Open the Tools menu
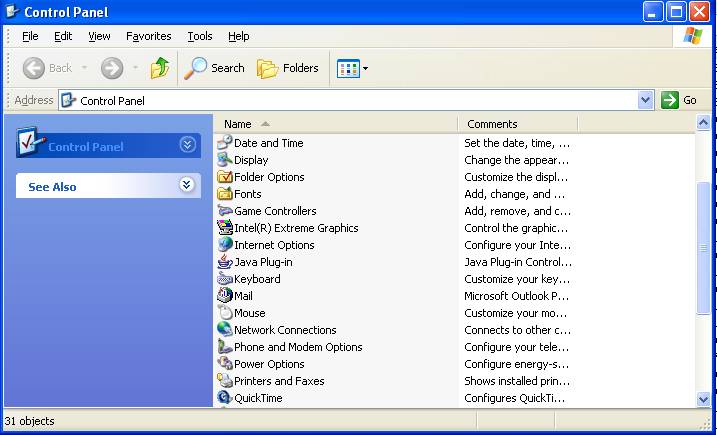The width and height of the screenshot is (717, 435). coord(200,36)
